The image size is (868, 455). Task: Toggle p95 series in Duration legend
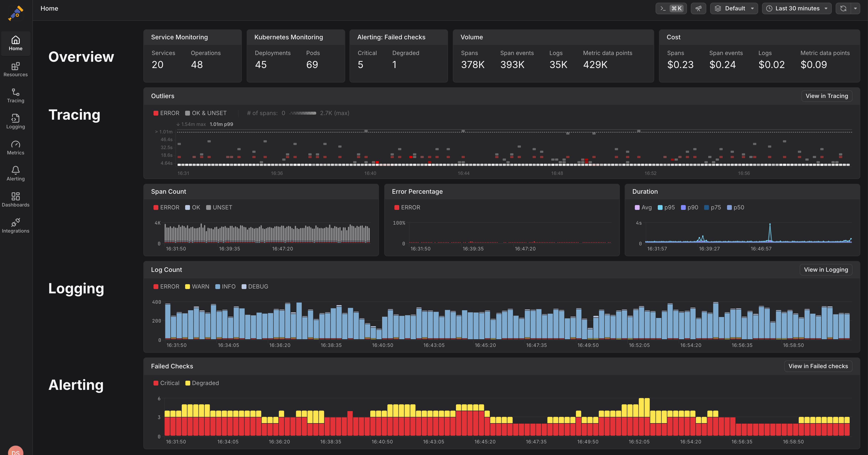point(666,207)
